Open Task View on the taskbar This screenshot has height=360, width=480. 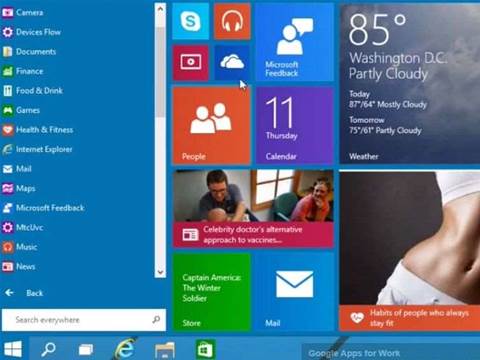pos(86,349)
